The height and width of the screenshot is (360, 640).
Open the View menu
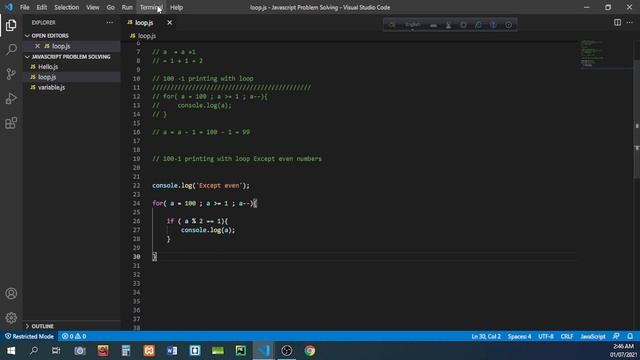pyautogui.click(x=93, y=7)
